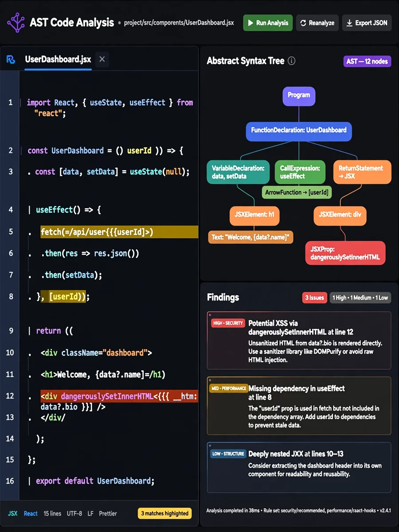Click the const UserDashboard declaration line
Image resolution: width=399 pixels, height=532 pixels.
tap(106, 151)
